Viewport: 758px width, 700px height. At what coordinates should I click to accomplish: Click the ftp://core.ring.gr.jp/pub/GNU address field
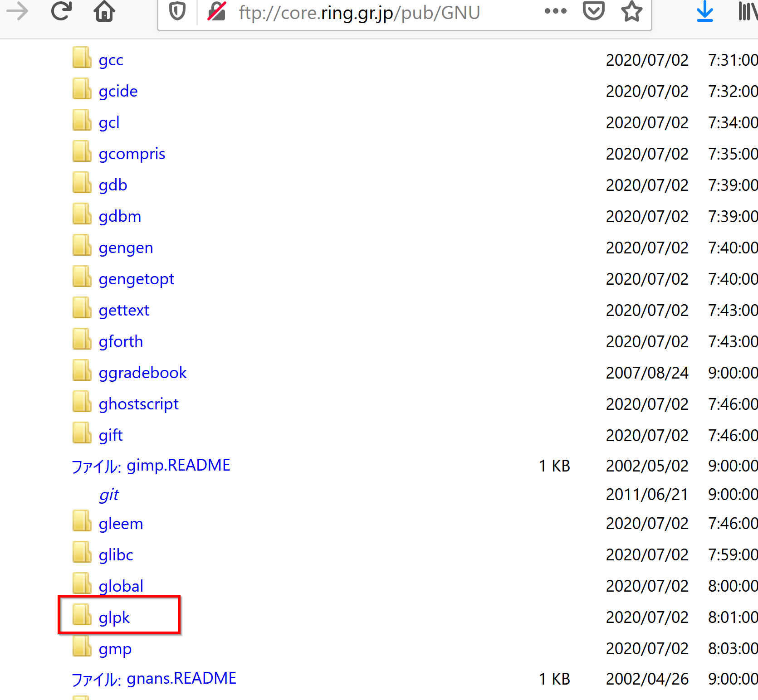(x=359, y=13)
